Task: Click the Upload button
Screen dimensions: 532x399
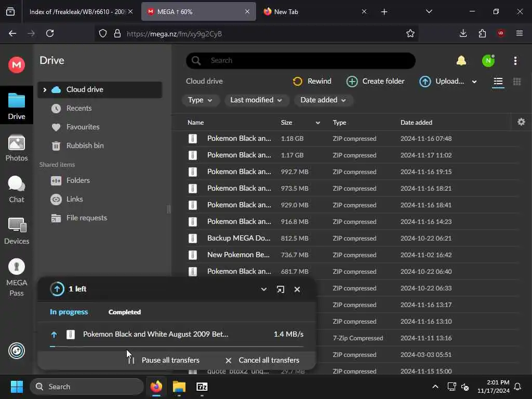Action: [x=442, y=82]
